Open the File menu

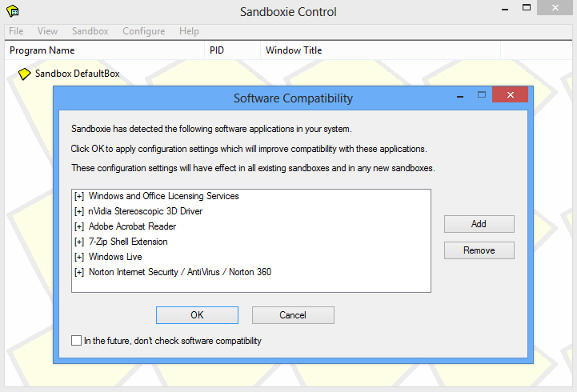click(16, 31)
